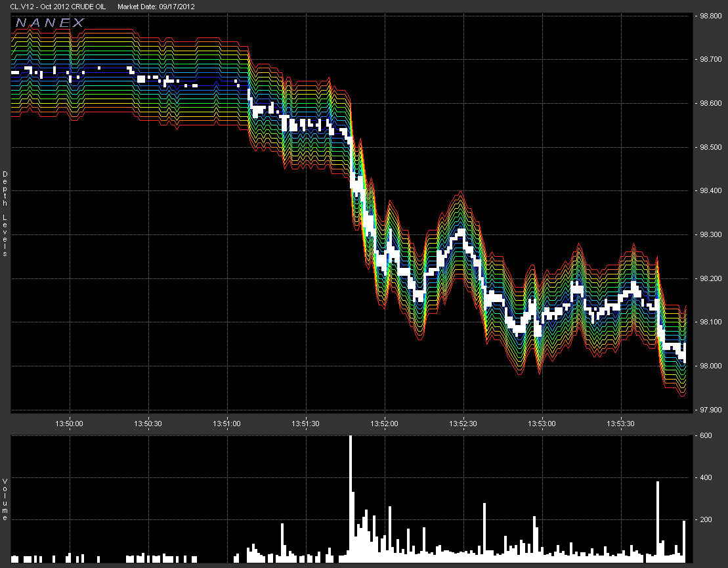728x568 pixels.
Task: Select the 13:53:00 time axis label
Action: click(542, 424)
